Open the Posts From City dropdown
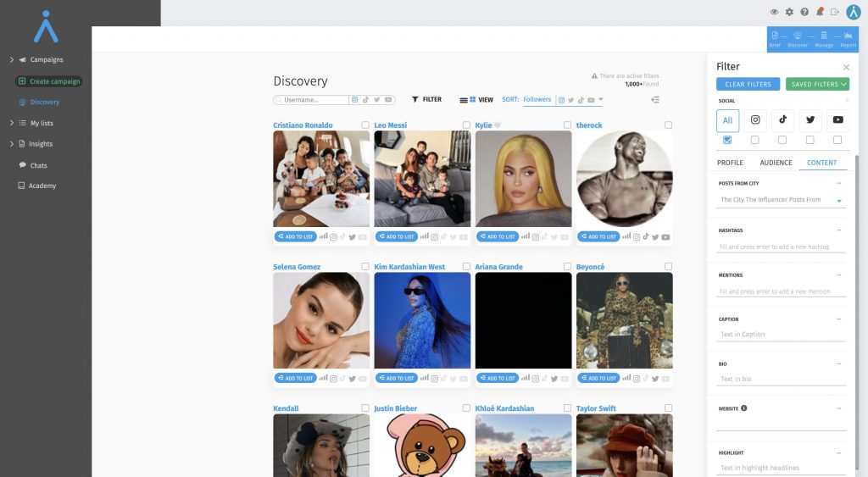Screen dimensions: 868x477 781,200
